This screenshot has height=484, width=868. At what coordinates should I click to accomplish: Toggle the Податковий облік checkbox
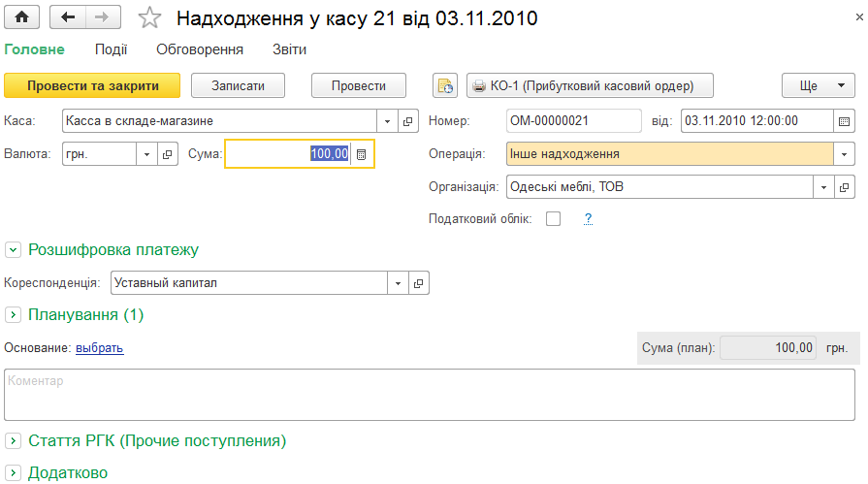coord(553,219)
